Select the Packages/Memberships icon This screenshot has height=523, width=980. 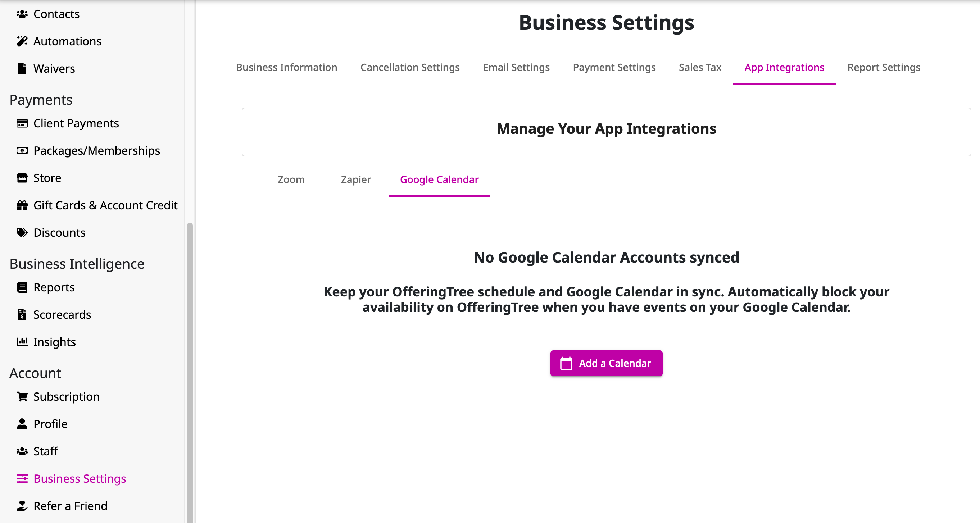click(22, 151)
